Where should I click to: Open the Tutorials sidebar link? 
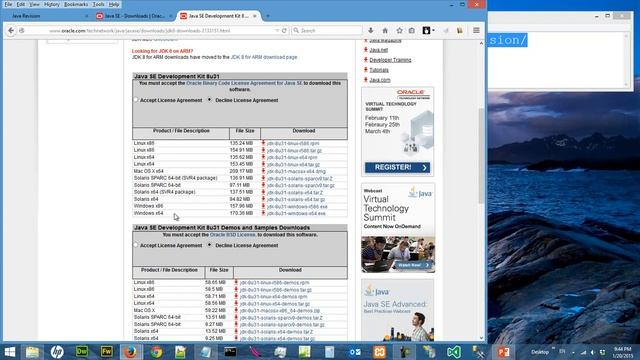379,70
